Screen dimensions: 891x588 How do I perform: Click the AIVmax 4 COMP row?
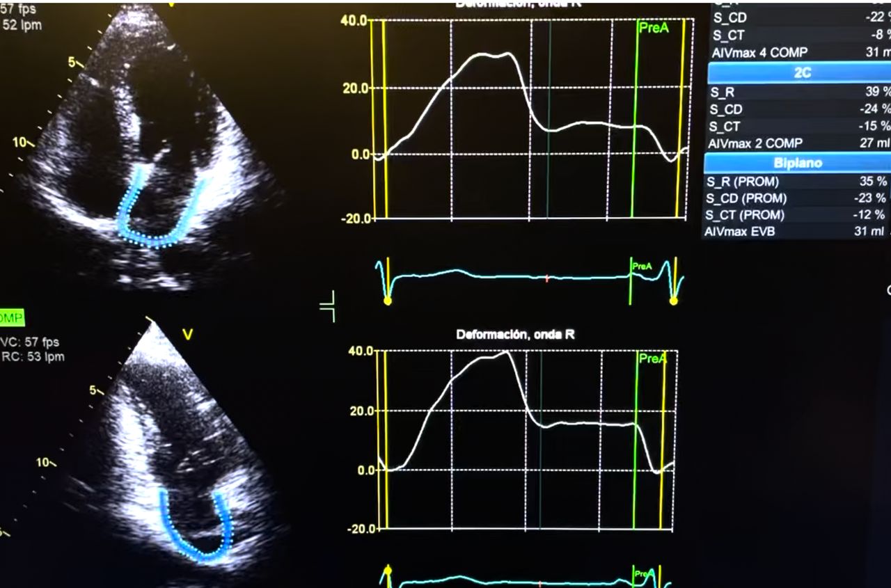(798, 53)
